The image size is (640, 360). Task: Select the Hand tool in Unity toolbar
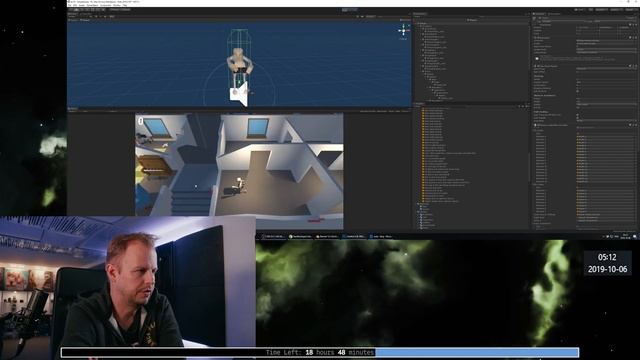click(70, 9)
